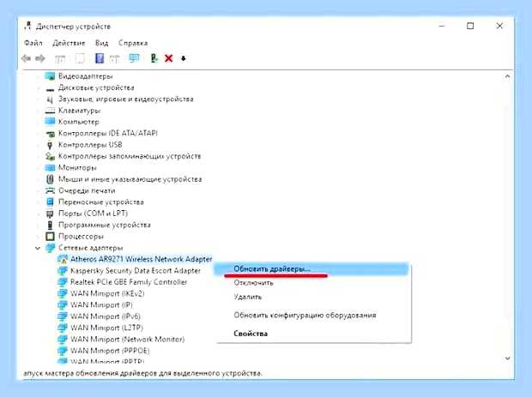Click the black down-arrow disable device icon
Screen dimensions: 532x397
pos(184,58)
